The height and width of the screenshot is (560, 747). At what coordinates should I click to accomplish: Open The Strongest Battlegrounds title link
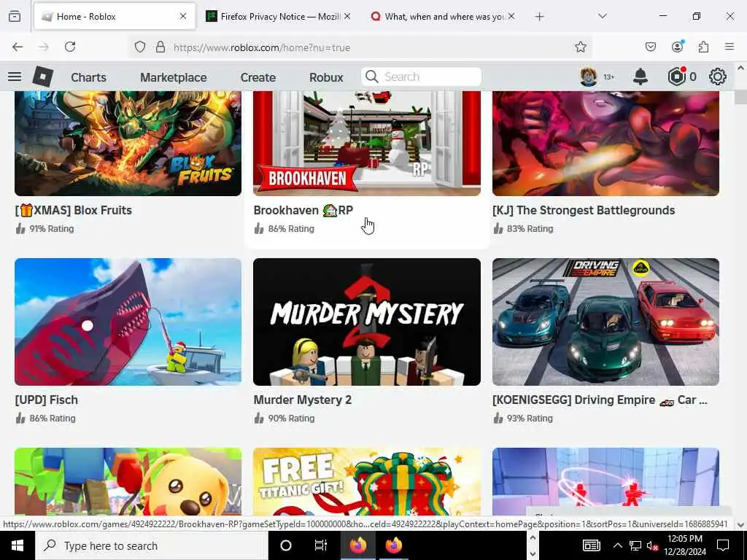(x=584, y=210)
